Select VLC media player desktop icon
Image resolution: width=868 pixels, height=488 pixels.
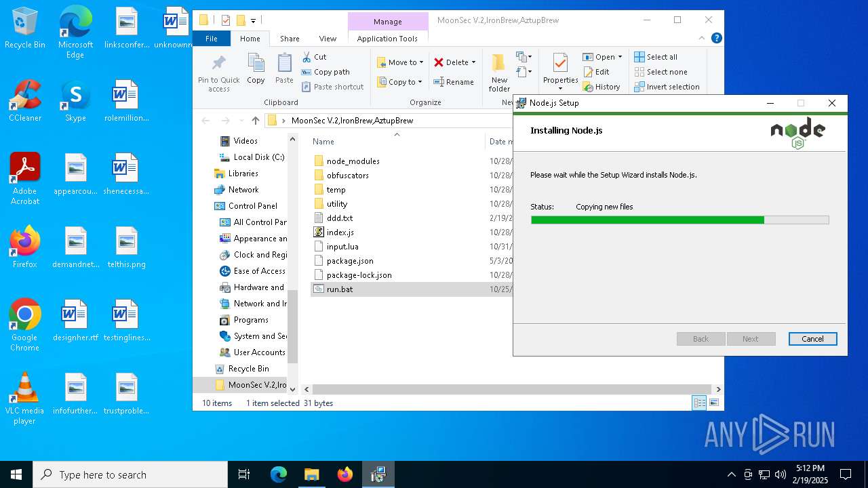[x=24, y=399]
